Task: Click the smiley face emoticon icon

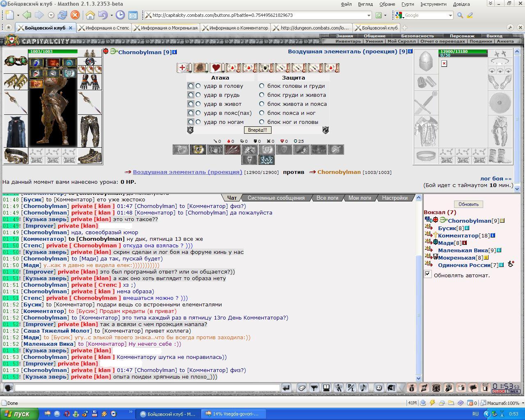Action: [x=379, y=388]
